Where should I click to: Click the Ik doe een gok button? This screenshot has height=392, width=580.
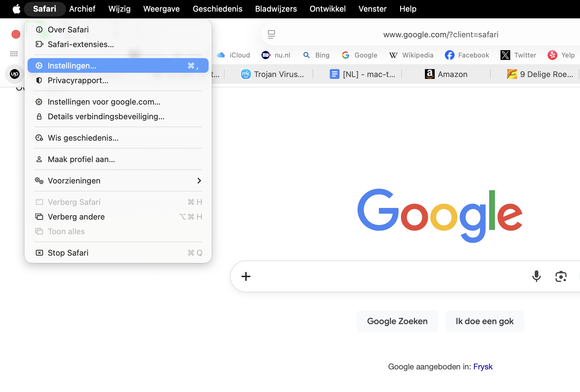(x=485, y=321)
